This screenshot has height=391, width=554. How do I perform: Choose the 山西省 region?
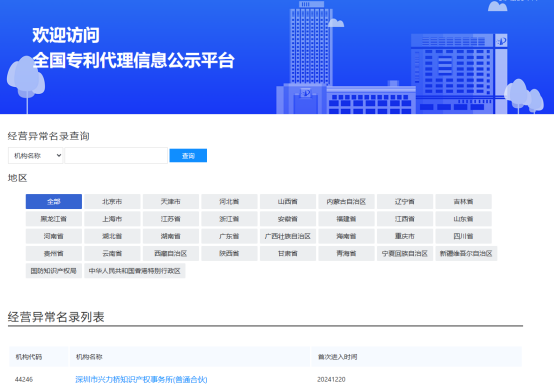288,202
